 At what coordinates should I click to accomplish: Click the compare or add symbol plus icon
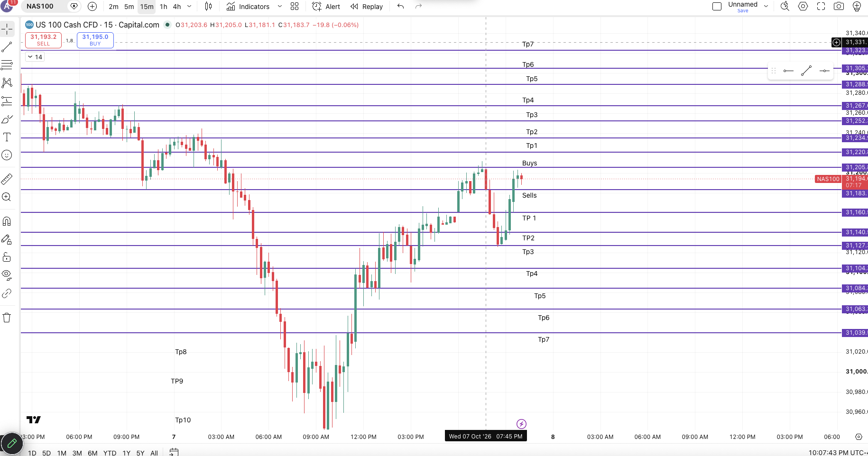[x=92, y=7]
